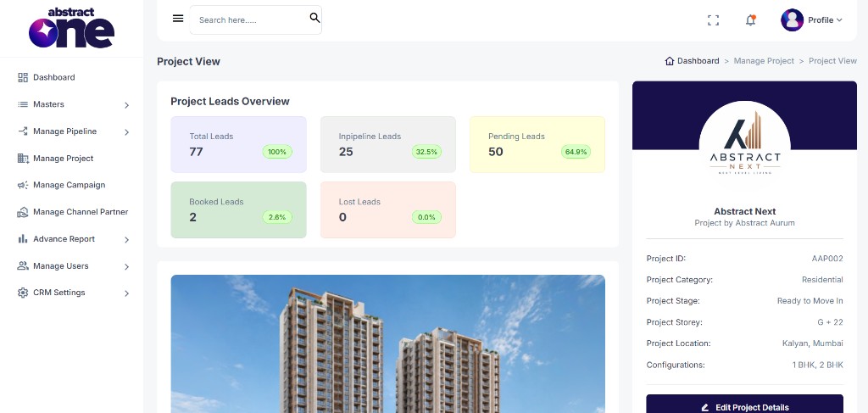The width and height of the screenshot is (868, 413).
Task: Click the Project View breadcrumb text
Action: pyautogui.click(x=832, y=61)
